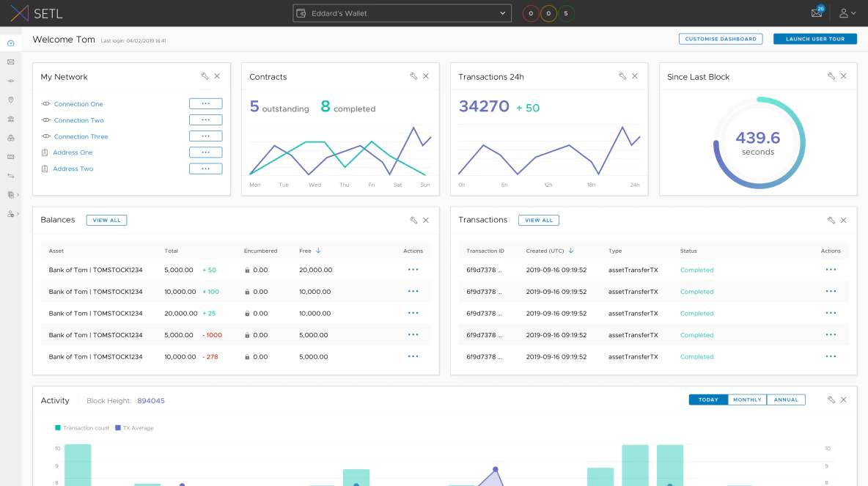The width and height of the screenshot is (868, 486).
Task: Open messages via the top-bar envelope with badge 26
Action: (x=816, y=12)
